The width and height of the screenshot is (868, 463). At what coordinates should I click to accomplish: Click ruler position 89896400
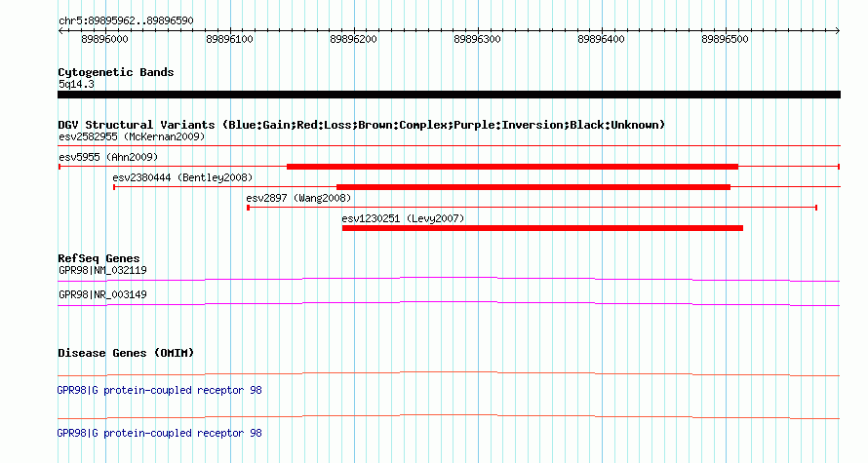(601, 39)
